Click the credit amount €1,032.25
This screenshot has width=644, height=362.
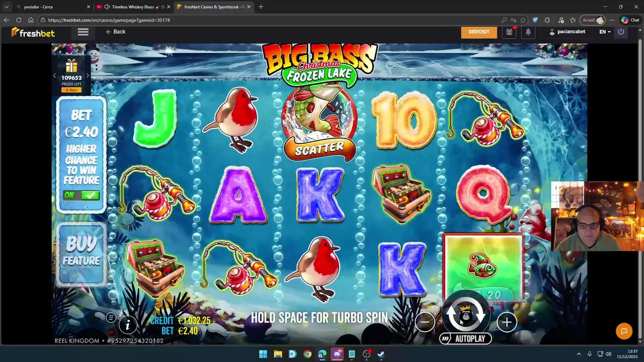(194, 320)
